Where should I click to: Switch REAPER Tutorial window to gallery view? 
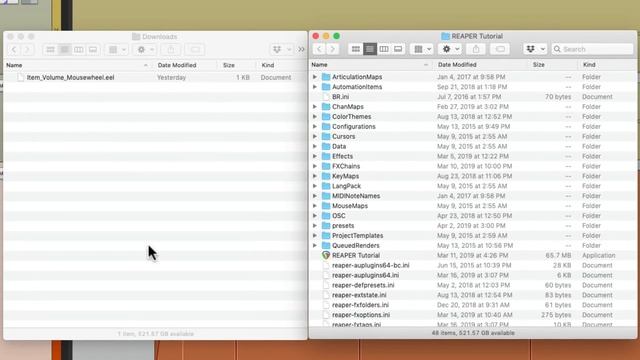click(398, 49)
